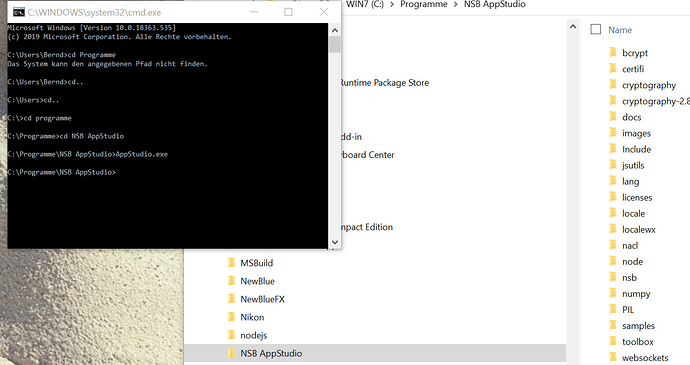Click the breadcrumb arrow after WIN7 (C:)
The image size is (690, 365).
coord(392,4)
